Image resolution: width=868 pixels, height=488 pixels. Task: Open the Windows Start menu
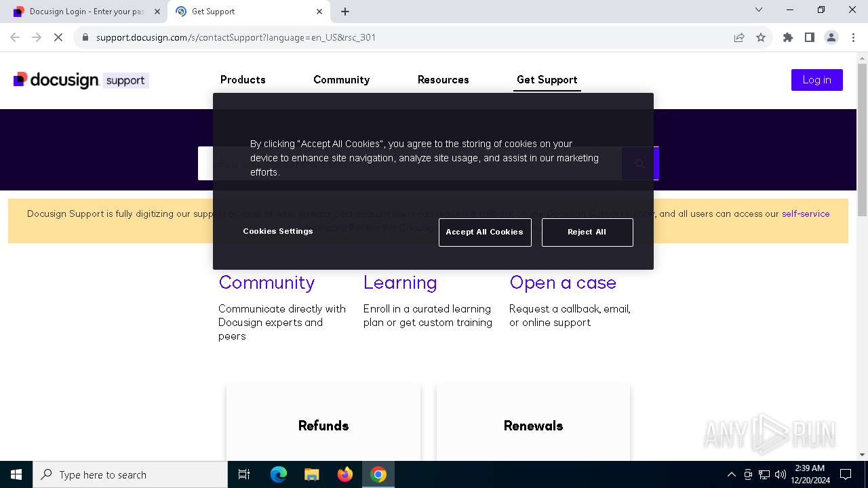tap(16, 474)
